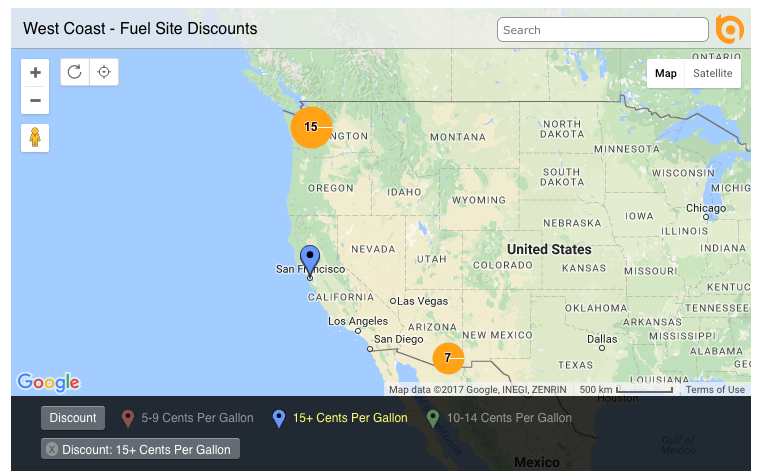Reset the map with the refresh icon
The image size is (759, 471).
coord(75,72)
